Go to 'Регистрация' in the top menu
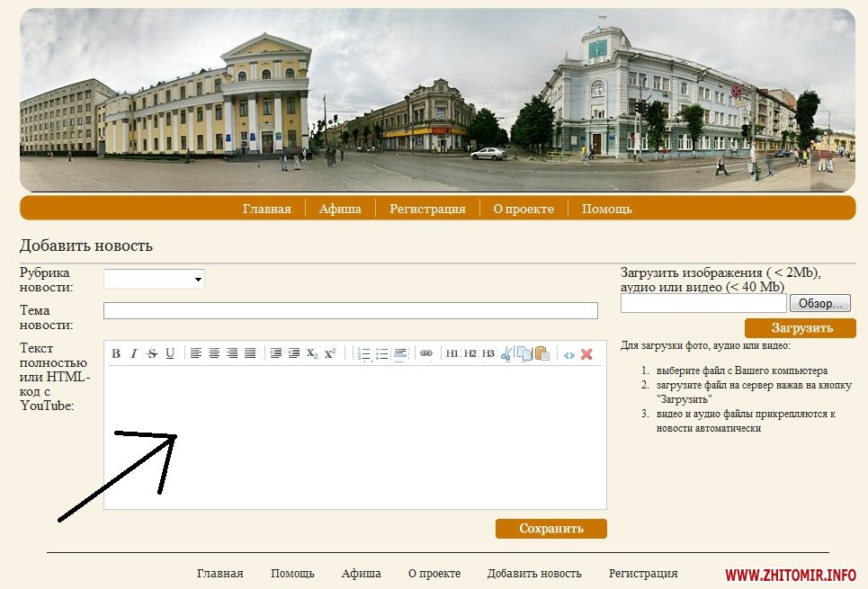 coord(427,209)
